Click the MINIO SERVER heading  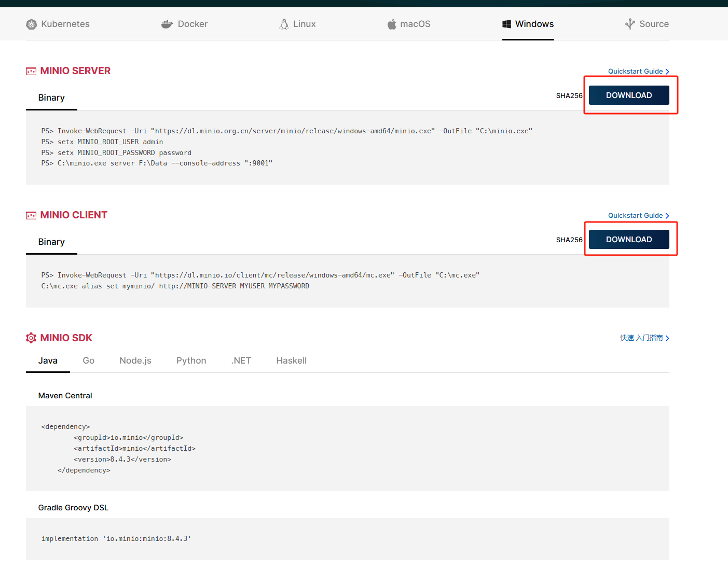point(75,71)
